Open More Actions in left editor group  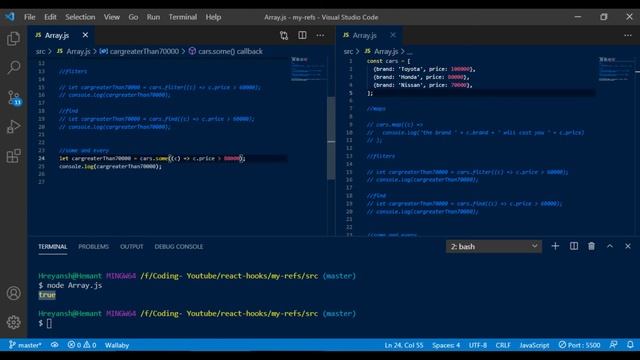click(x=320, y=36)
